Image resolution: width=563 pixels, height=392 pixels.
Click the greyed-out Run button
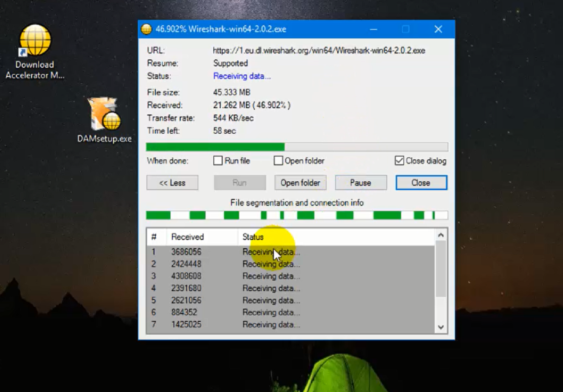(240, 183)
